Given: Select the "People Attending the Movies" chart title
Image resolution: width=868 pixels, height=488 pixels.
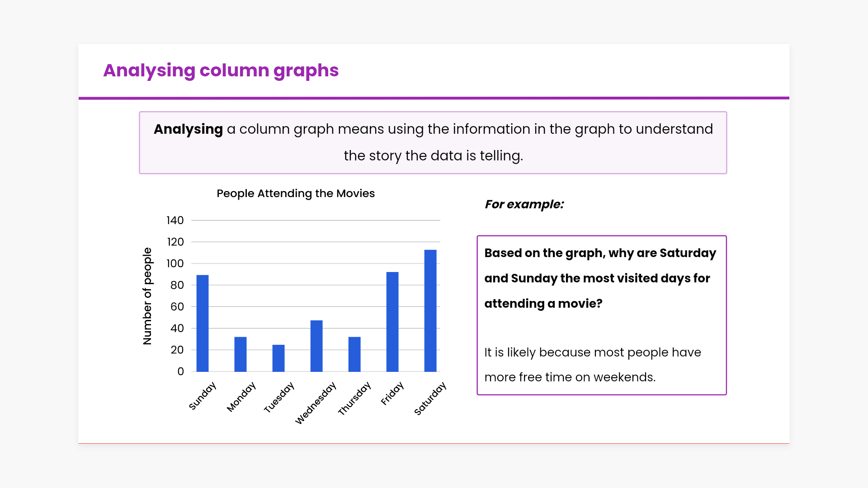Looking at the screenshot, I should pyautogui.click(x=296, y=193).
